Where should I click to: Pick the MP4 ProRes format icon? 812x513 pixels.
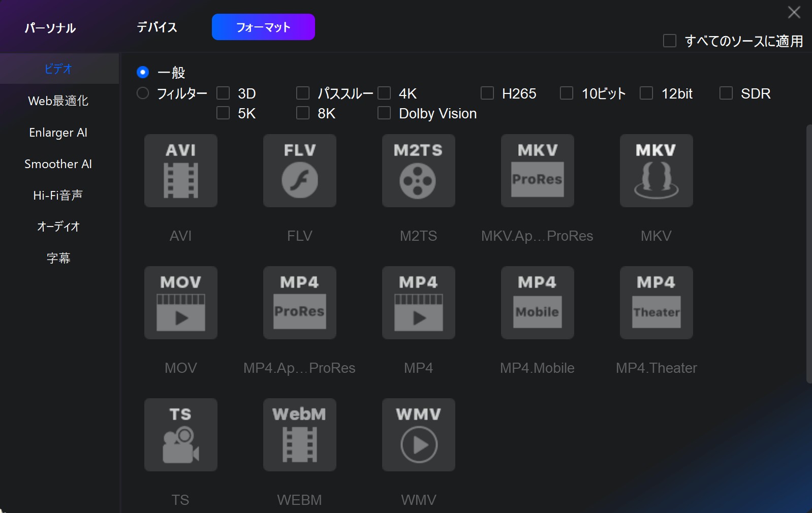pos(300,303)
